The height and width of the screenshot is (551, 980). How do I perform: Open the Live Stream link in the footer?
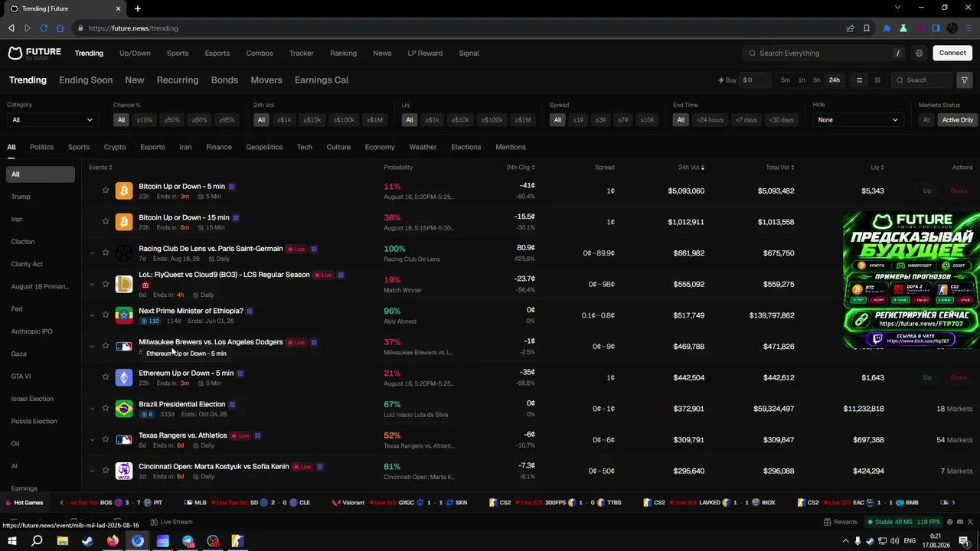(171, 522)
